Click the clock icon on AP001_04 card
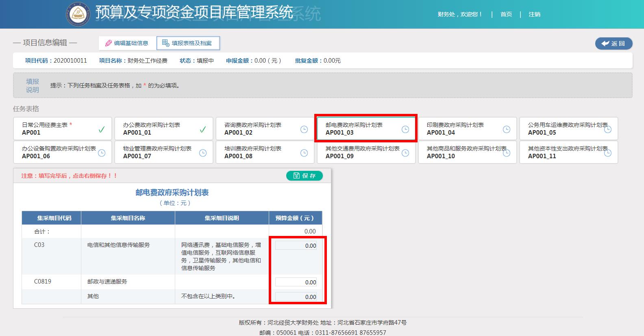The width and height of the screenshot is (644, 336). (x=507, y=129)
